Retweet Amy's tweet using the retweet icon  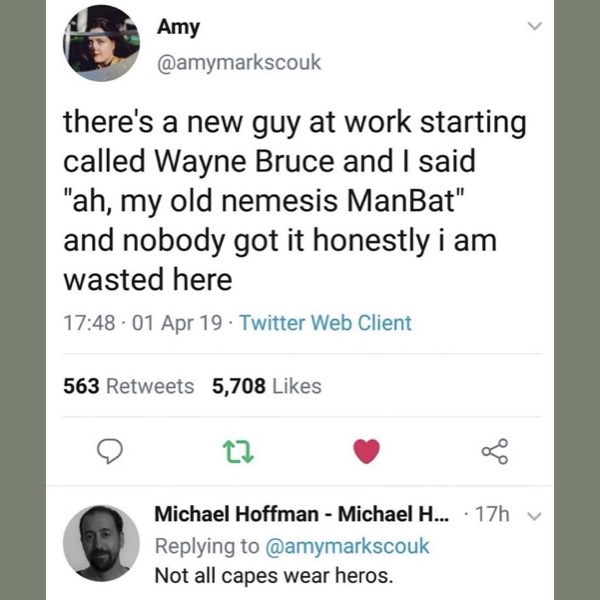coord(239,452)
